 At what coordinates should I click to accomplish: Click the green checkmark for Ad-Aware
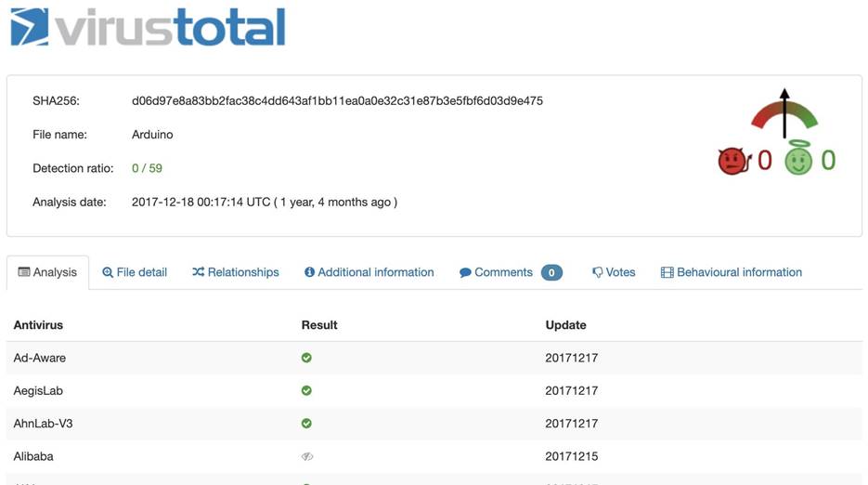click(306, 358)
